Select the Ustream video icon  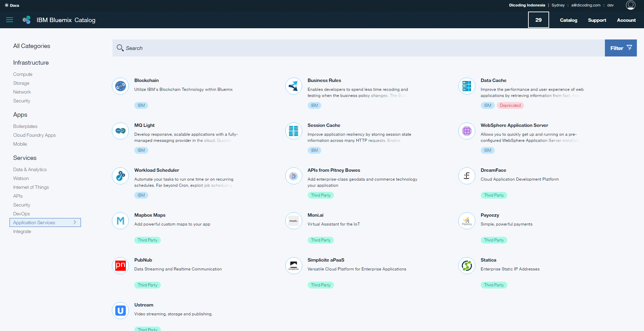click(120, 311)
